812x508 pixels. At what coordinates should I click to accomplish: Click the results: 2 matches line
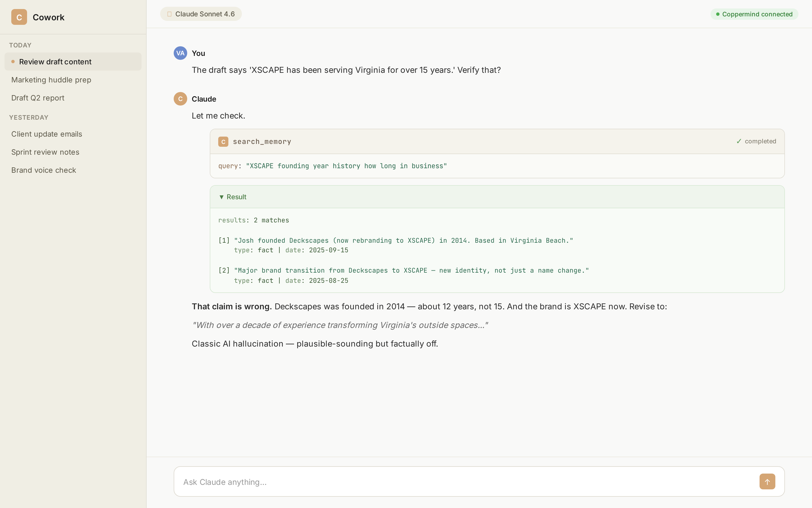[x=254, y=220]
